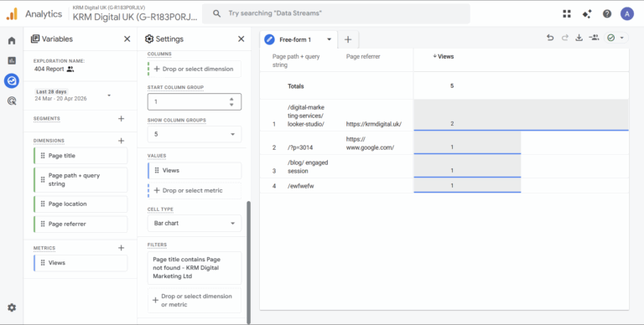Select the Page path + query string dimension

(80, 180)
